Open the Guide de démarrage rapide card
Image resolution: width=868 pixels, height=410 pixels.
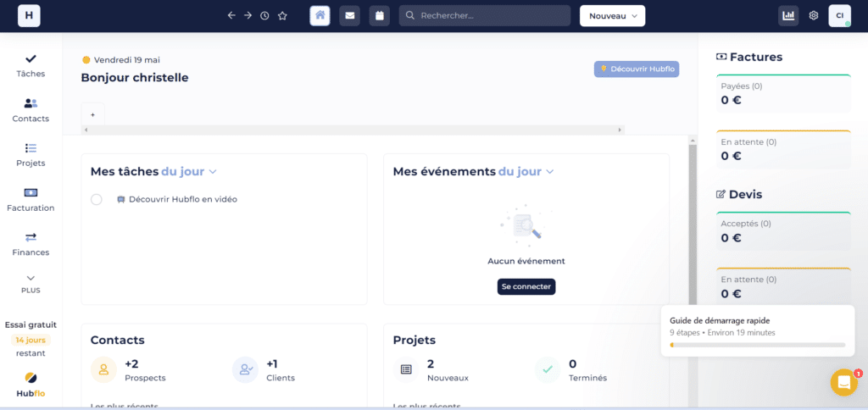tap(757, 330)
